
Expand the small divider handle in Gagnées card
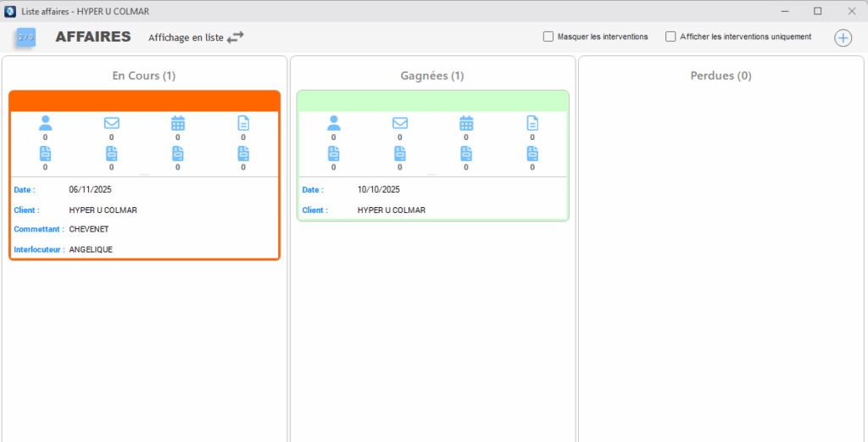pos(432,175)
